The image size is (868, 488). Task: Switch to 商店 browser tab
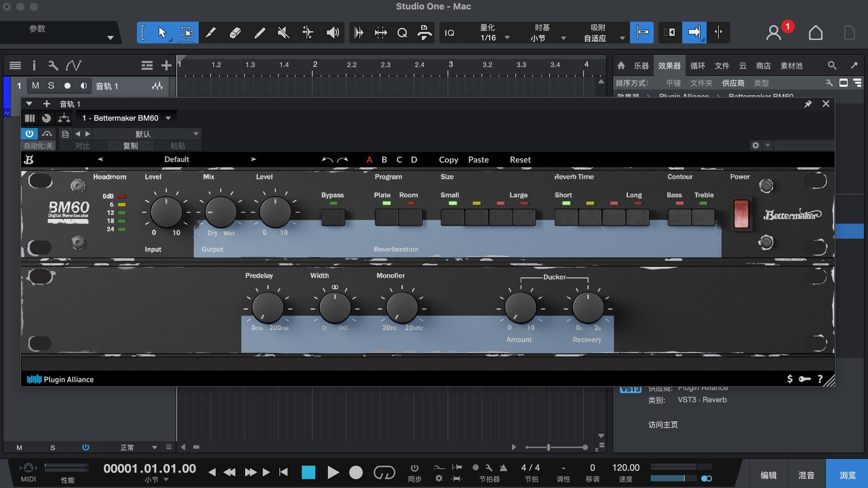(x=764, y=66)
